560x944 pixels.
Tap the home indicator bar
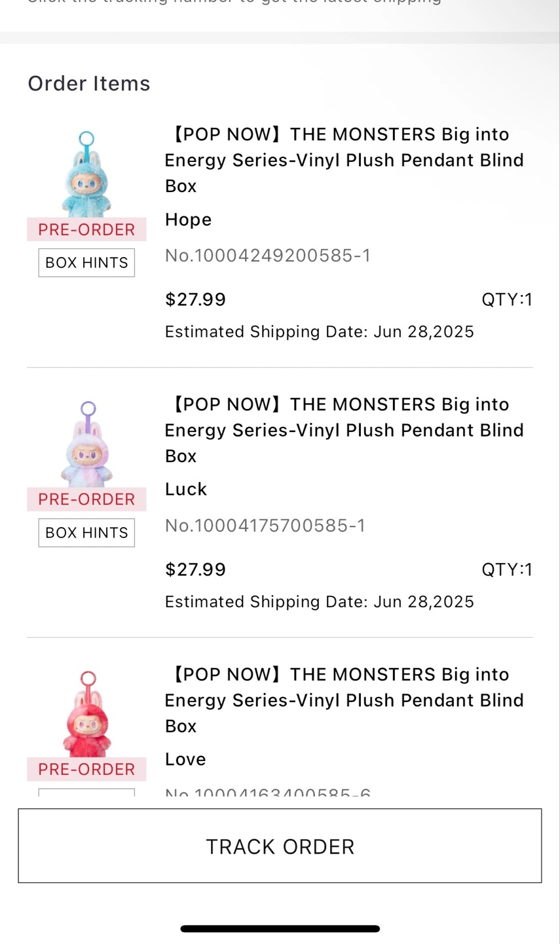pyautogui.click(x=280, y=928)
